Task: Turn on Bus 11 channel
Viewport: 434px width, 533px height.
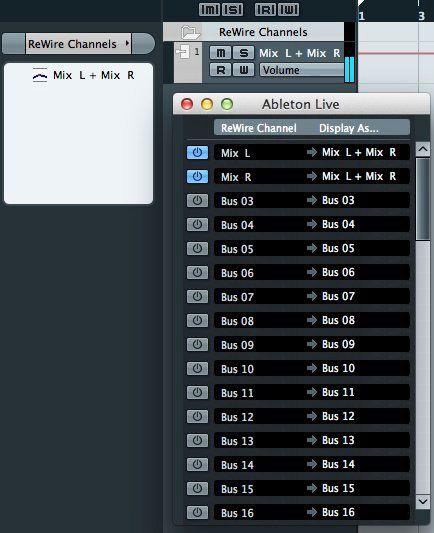Action: pos(197,393)
